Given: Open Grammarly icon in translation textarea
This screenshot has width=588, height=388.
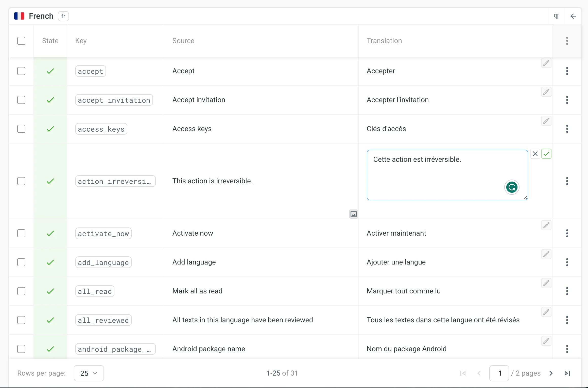Looking at the screenshot, I should point(512,187).
